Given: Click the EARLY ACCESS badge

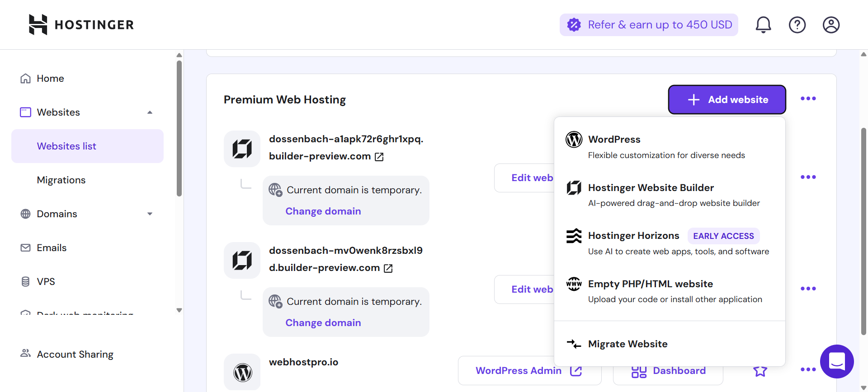Looking at the screenshot, I should click(723, 236).
